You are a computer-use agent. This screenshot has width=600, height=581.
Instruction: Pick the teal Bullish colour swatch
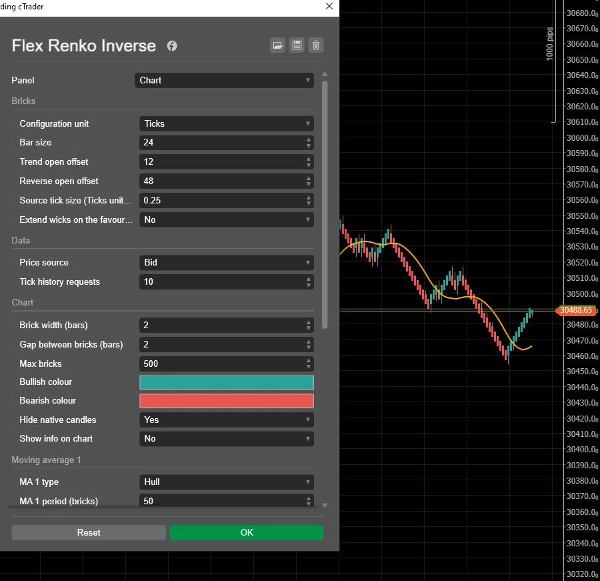point(227,382)
